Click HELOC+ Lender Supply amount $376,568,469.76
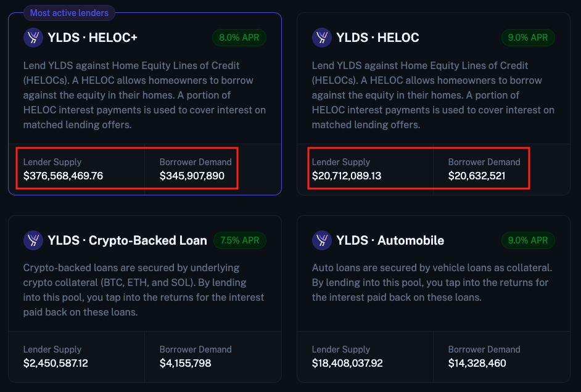 63,176
